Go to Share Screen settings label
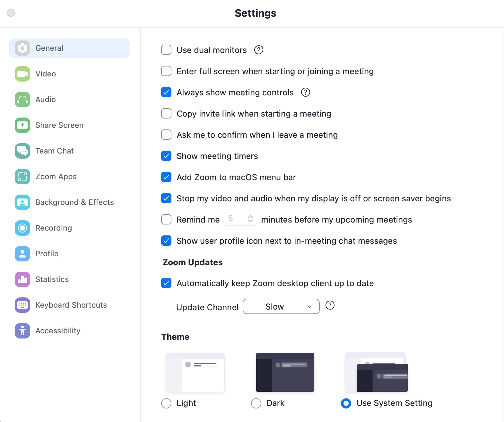 click(59, 125)
